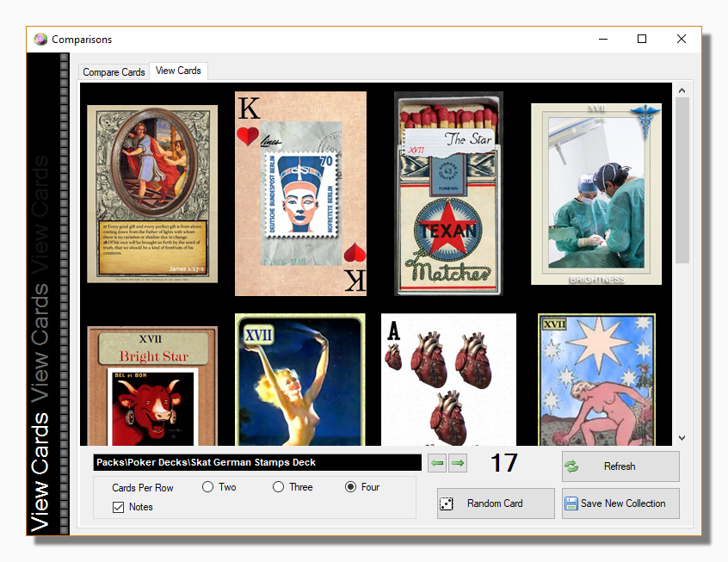The image size is (728, 562).
Task: Select the View Cards tab
Action: [x=178, y=71]
